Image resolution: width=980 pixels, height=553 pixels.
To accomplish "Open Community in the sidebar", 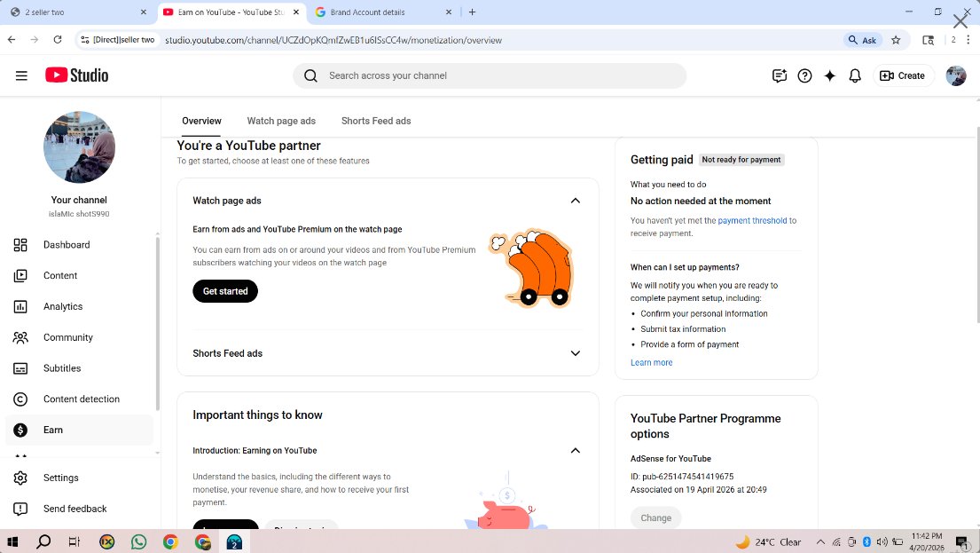I will (79, 337).
